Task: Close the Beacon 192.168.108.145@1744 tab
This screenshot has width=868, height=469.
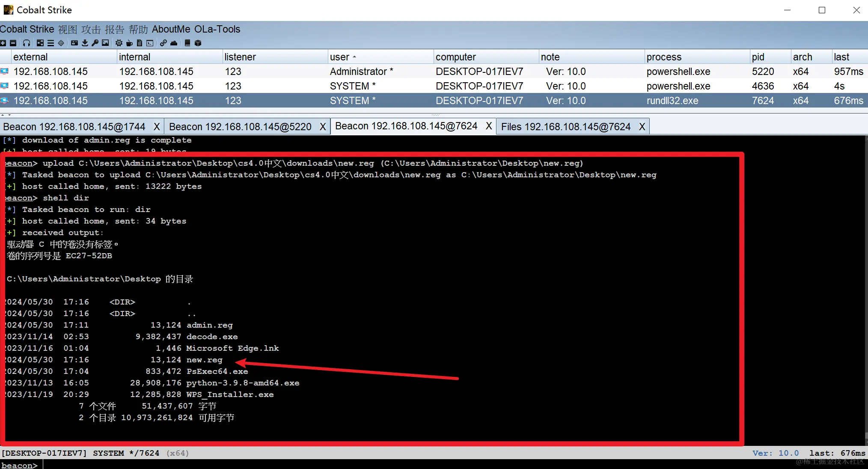Action: [157, 127]
